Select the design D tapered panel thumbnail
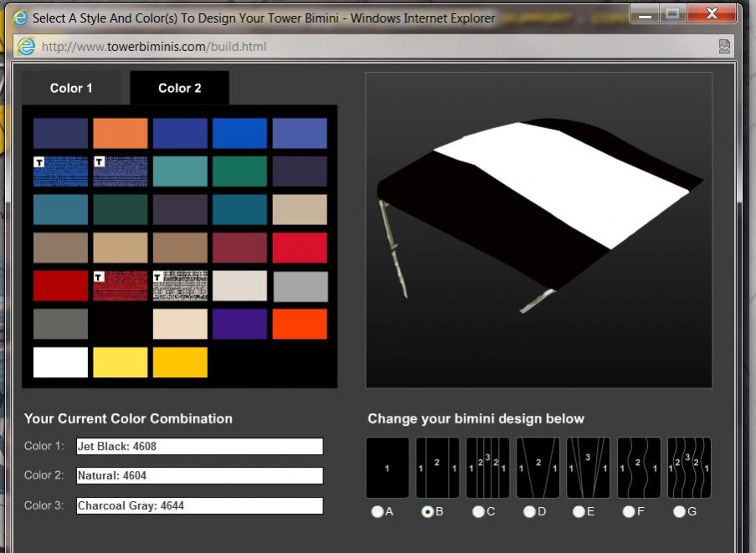 (x=537, y=468)
